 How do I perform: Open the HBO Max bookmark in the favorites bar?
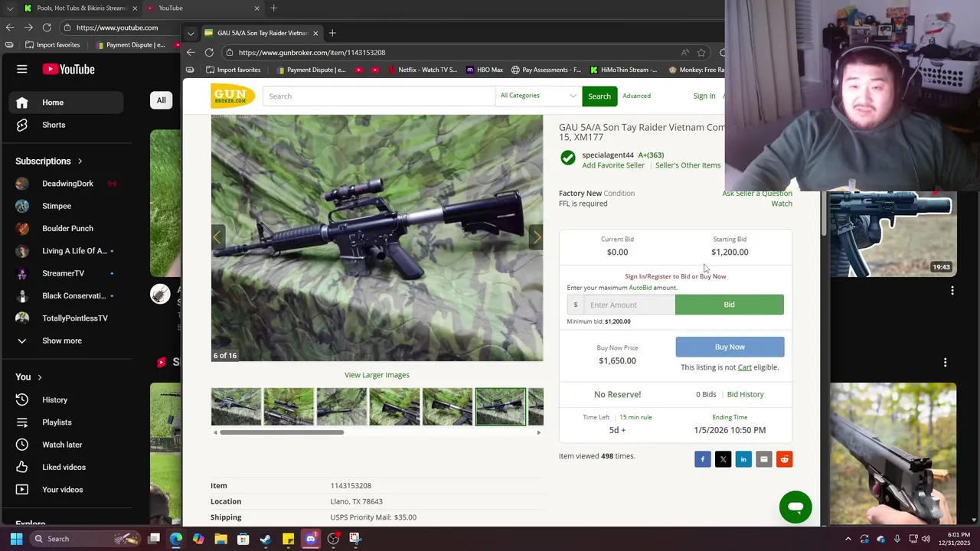(x=484, y=70)
